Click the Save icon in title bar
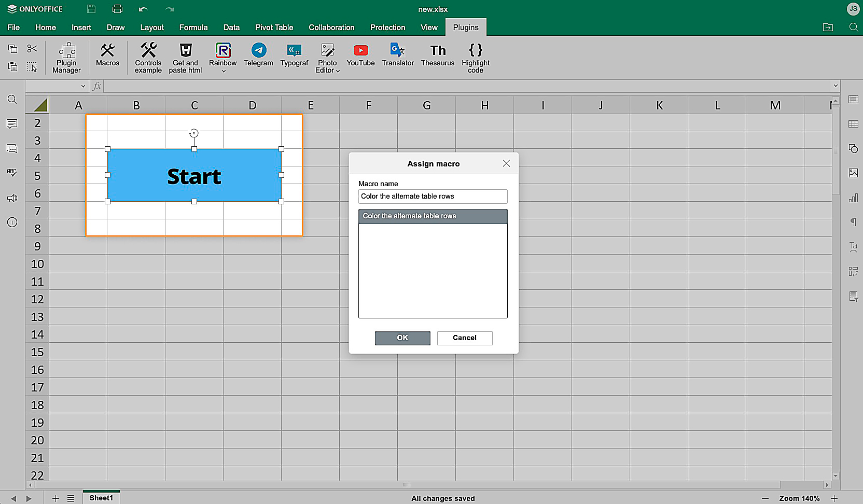This screenshot has height=504, width=863. coord(91,9)
